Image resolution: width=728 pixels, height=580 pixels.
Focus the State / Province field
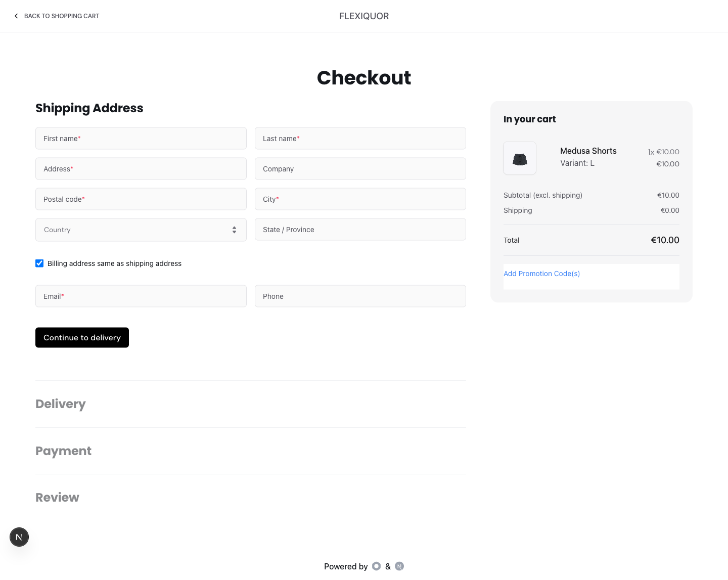point(360,230)
